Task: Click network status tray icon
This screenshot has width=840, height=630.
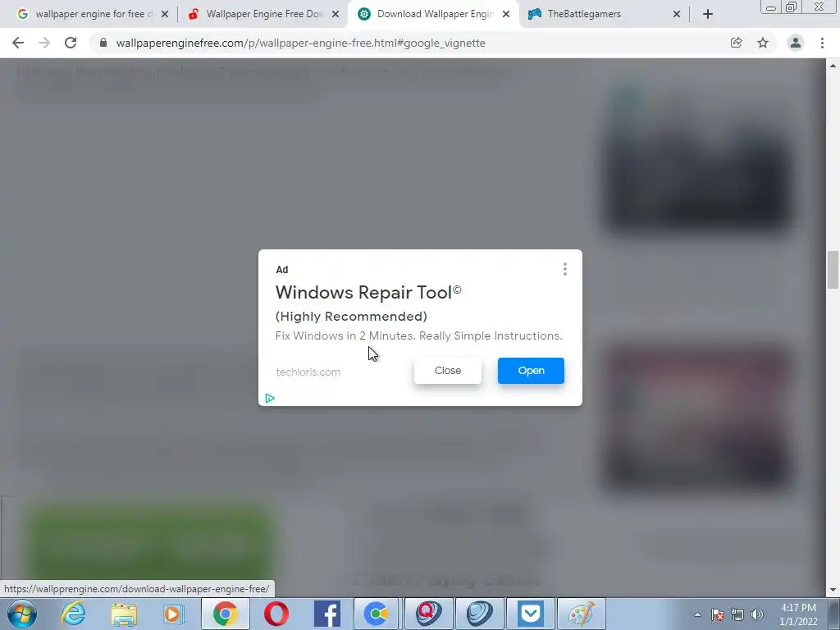Action: point(737,614)
